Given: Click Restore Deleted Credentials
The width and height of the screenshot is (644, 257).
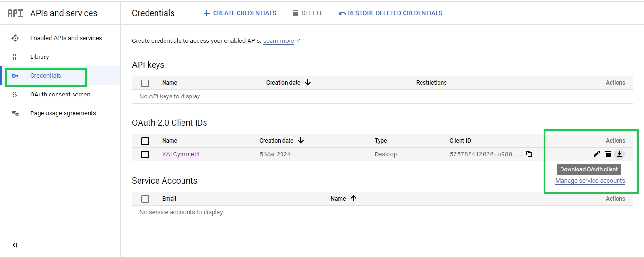Looking at the screenshot, I should click(x=390, y=13).
